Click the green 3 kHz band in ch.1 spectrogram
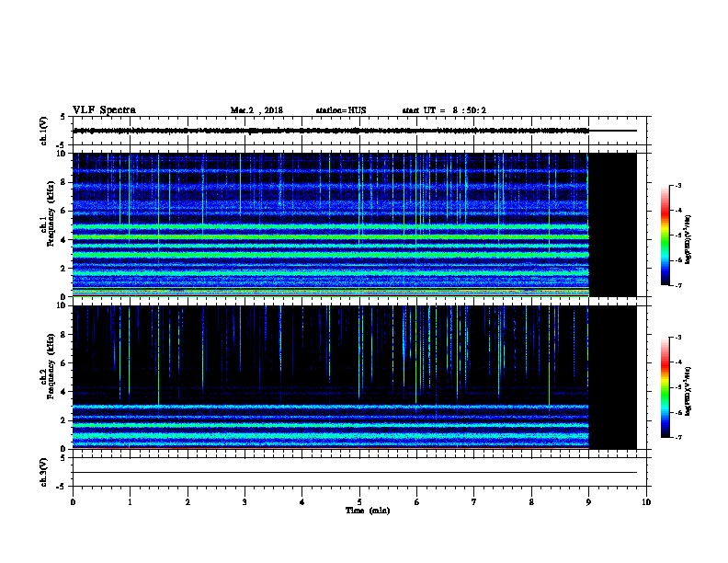This screenshot has width=728, height=563. pyautogui.click(x=331, y=255)
